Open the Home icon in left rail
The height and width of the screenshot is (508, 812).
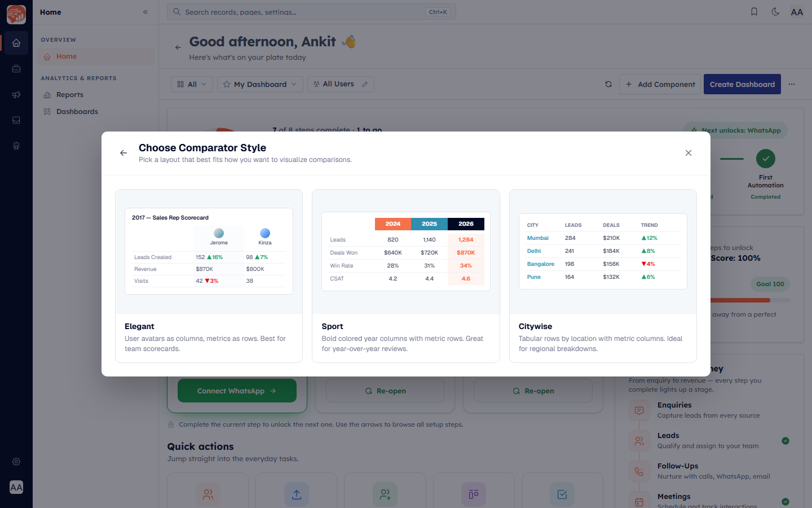16,43
